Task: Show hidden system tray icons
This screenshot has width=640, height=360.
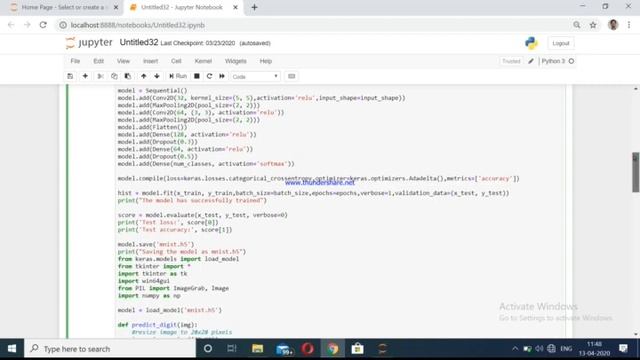Action: (515, 349)
